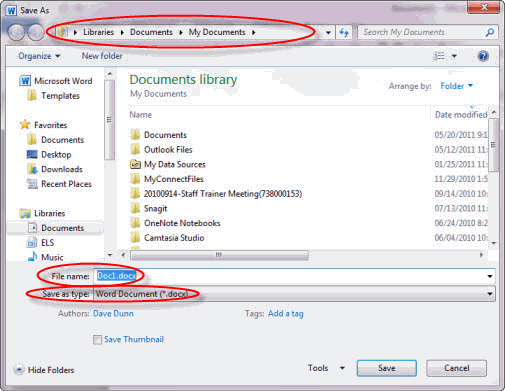Click the Refresh button beside address bar
This screenshot has width=505, height=391.
tap(344, 32)
